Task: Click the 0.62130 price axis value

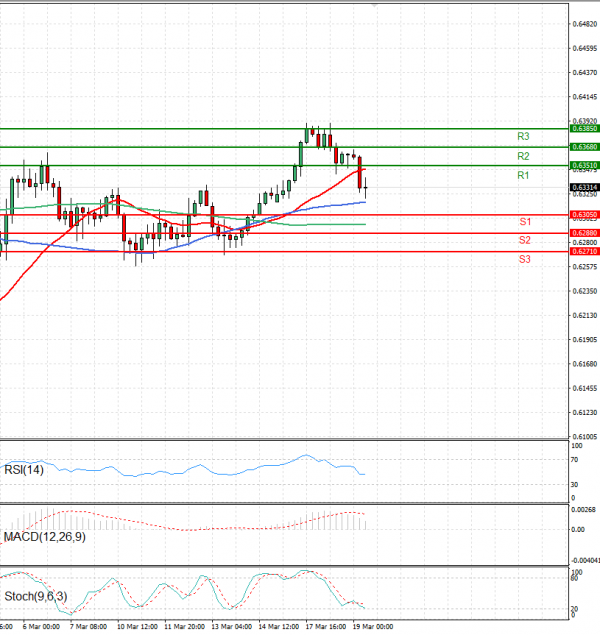Action: 585,315
